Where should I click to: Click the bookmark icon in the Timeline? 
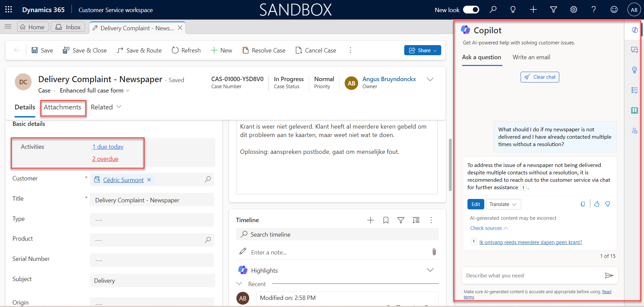[385, 220]
